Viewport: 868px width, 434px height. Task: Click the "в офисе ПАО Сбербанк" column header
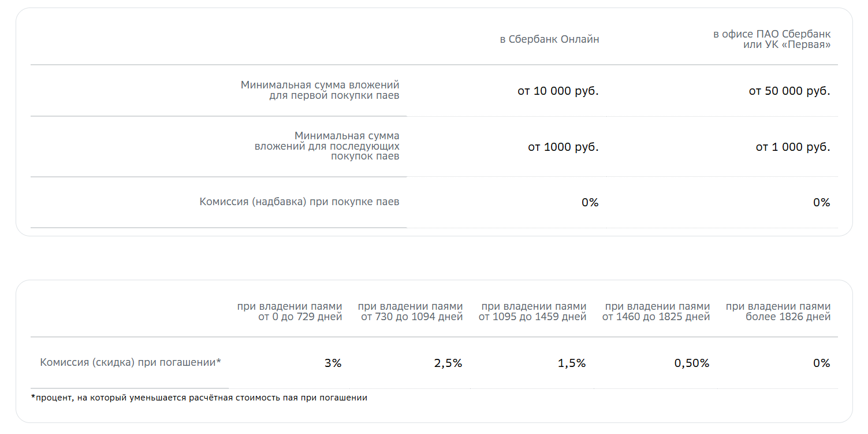pos(772,39)
